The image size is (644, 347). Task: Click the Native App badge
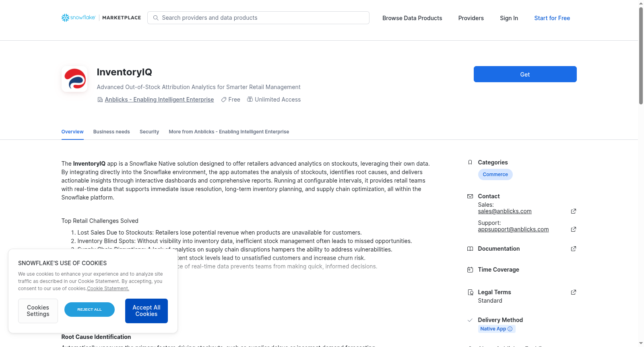(497, 329)
